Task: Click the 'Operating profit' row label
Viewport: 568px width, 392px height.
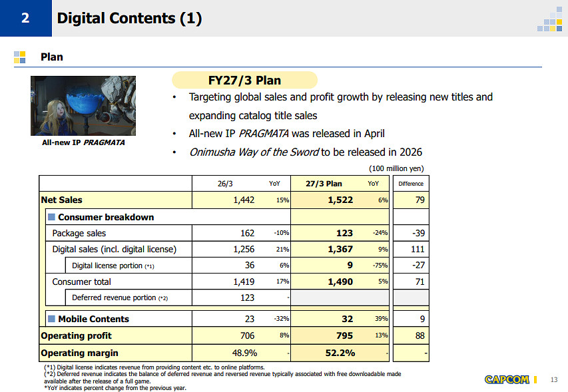Action: pyautogui.click(x=76, y=336)
